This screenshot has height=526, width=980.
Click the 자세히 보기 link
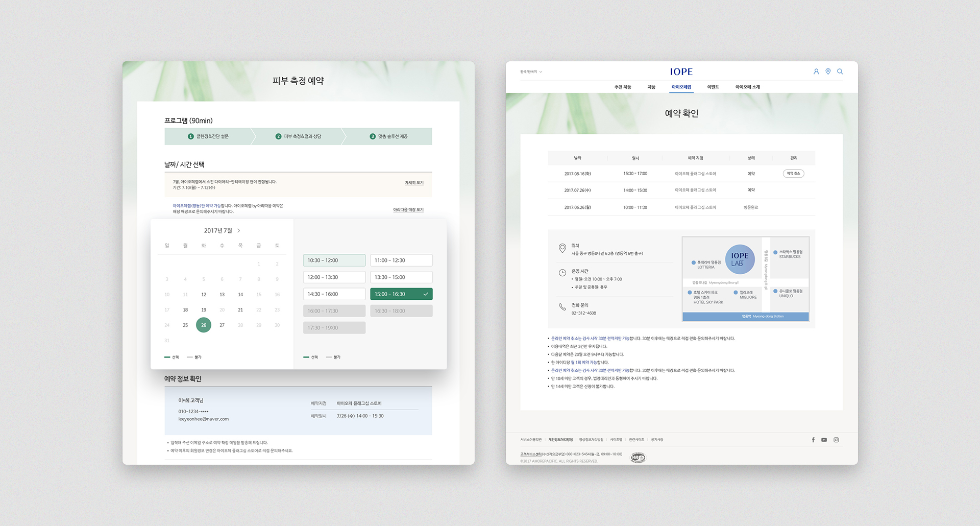(414, 183)
